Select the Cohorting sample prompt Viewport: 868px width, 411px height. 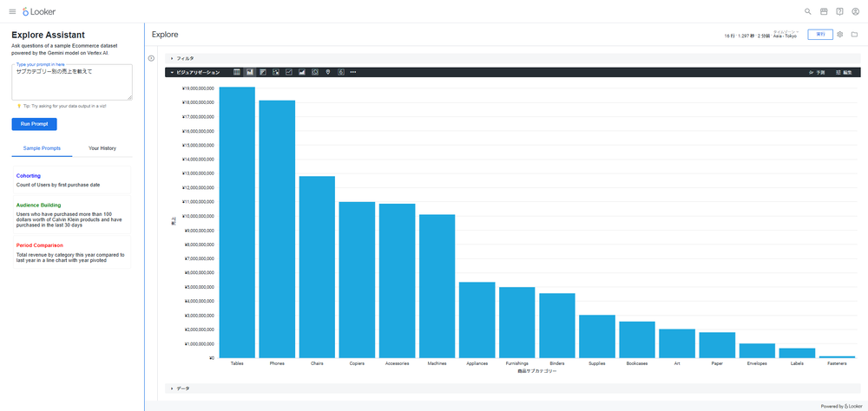pos(72,179)
